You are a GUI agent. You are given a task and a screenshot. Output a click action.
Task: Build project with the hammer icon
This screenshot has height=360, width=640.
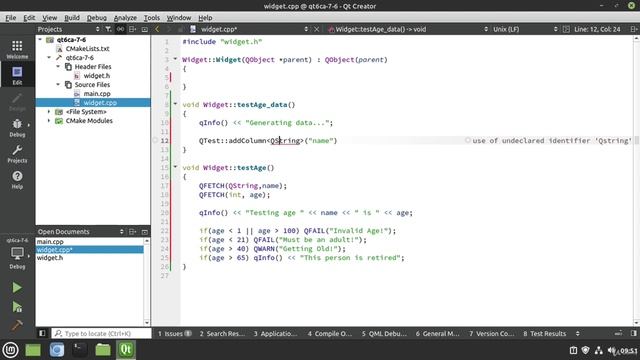pyautogui.click(x=17, y=325)
